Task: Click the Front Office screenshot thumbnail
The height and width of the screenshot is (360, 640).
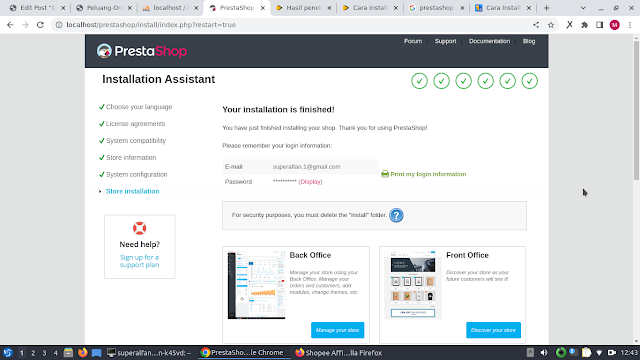Action: [x=413, y=285]
